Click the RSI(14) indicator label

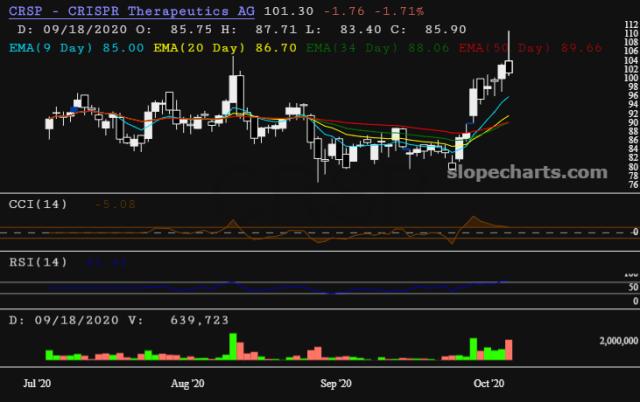point(36,263)
